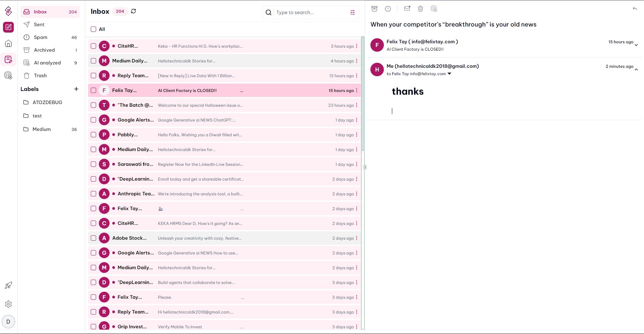Tick the checkbox on the Anthropic Team email
The height and width of the screenshot is (334, 644).
coord(93,194)
